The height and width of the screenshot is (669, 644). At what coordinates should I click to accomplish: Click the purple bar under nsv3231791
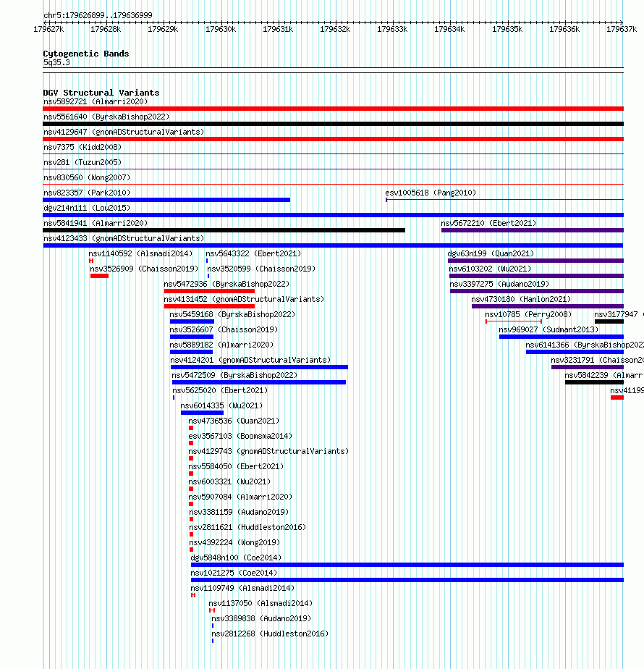[588, 367]
